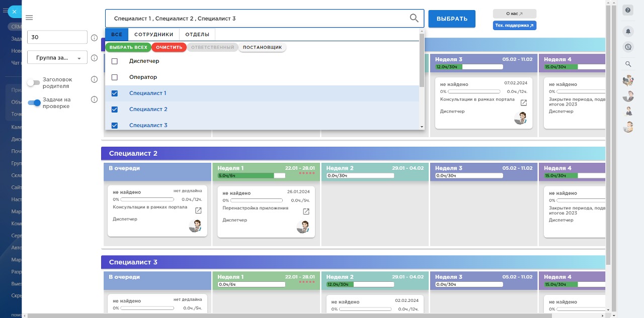
Task: Open the Группа за... dropdown
Action: coord(57,58)
